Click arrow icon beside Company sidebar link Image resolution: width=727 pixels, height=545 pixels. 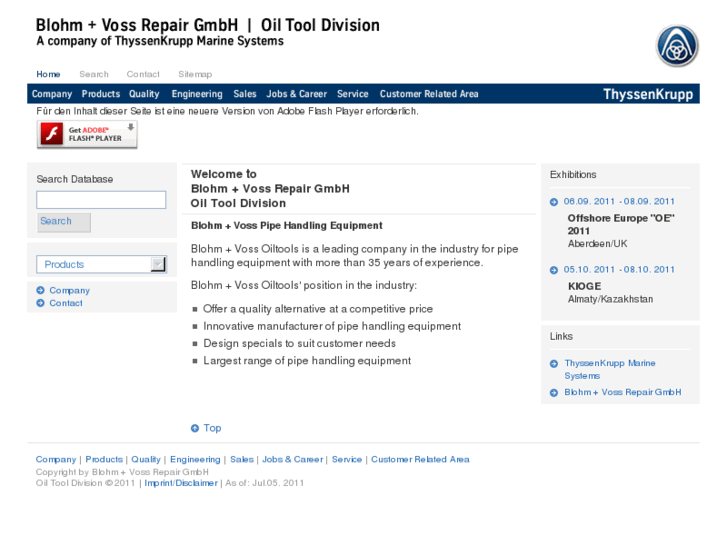click(40, 290)
